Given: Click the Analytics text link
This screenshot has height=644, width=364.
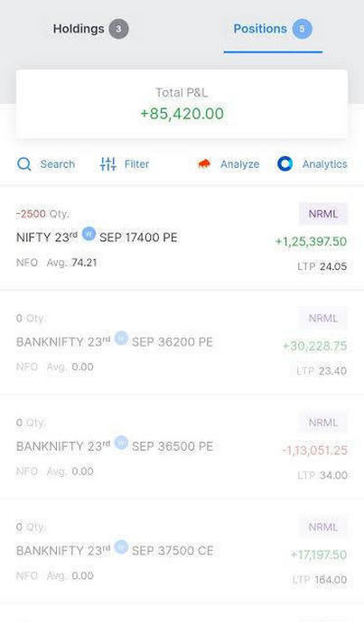Looking at the screenshot, I should tap(324, 164).
